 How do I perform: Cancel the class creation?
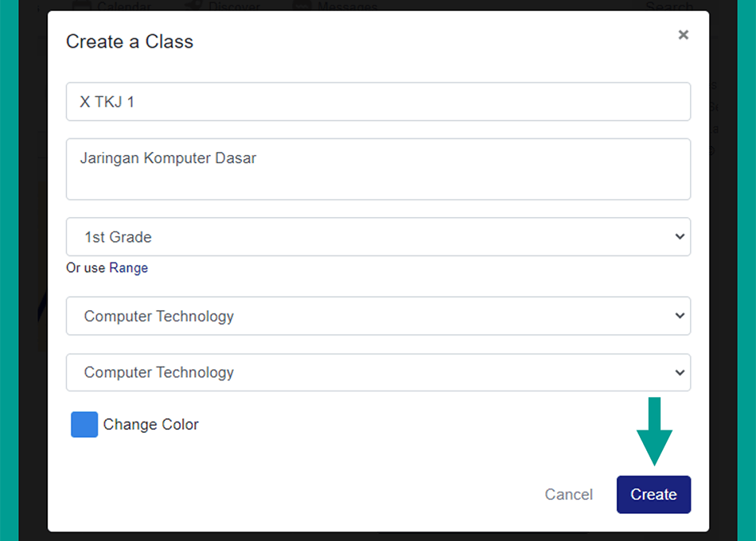568,494
